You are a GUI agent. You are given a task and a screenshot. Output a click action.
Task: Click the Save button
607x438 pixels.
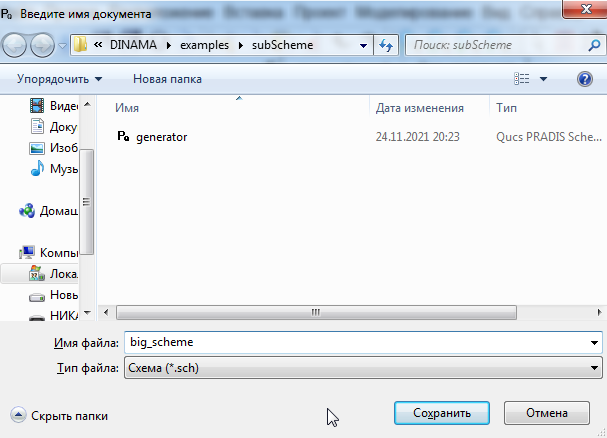tap(440, 412)
